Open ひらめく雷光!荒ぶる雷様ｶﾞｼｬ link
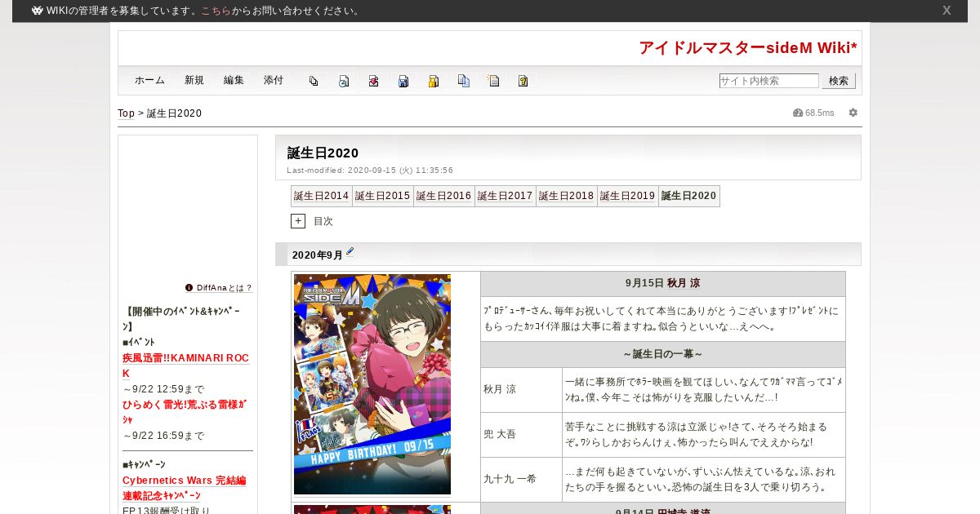The image size is (980, 514). pyautogui.click(x=185, y=412)
